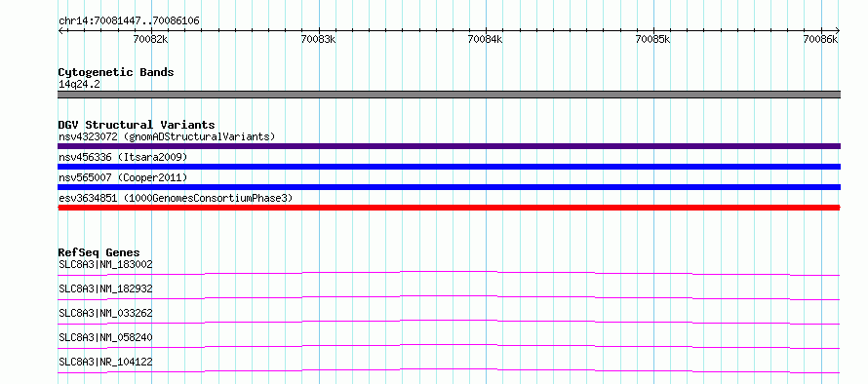Click the 70082k ruler position marker
Screen dimensions: 868x384
coord(151,39)
